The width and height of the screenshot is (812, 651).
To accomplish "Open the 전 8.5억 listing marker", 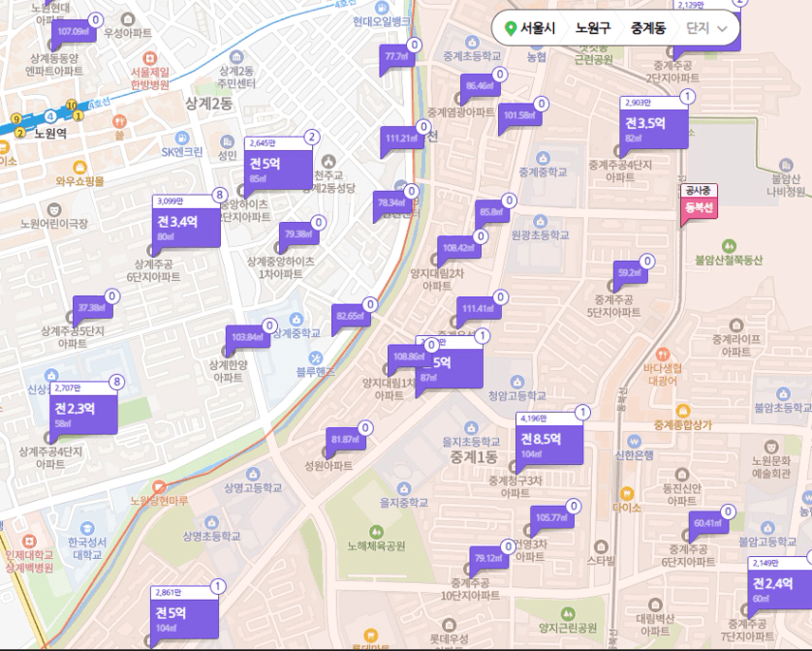I will [549, 439].
